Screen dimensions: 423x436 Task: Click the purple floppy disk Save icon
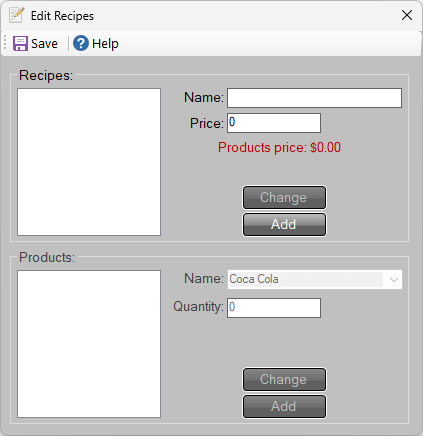[20, 44]
